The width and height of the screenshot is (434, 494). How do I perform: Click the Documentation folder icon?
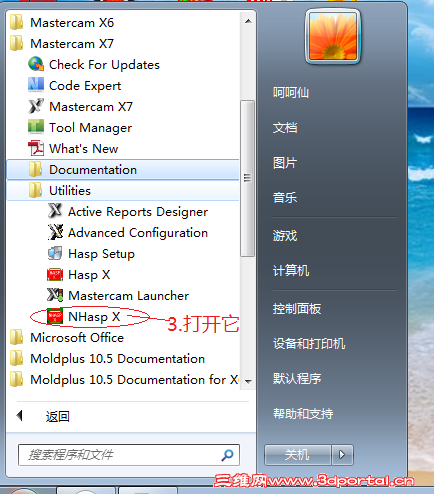pos(36,169)
